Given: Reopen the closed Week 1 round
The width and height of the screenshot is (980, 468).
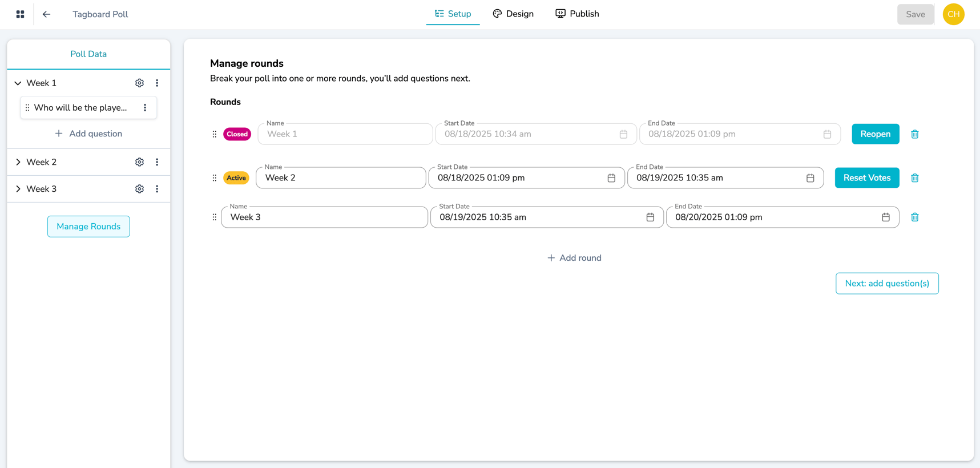Looking at the screenshot, I should 876,134.
